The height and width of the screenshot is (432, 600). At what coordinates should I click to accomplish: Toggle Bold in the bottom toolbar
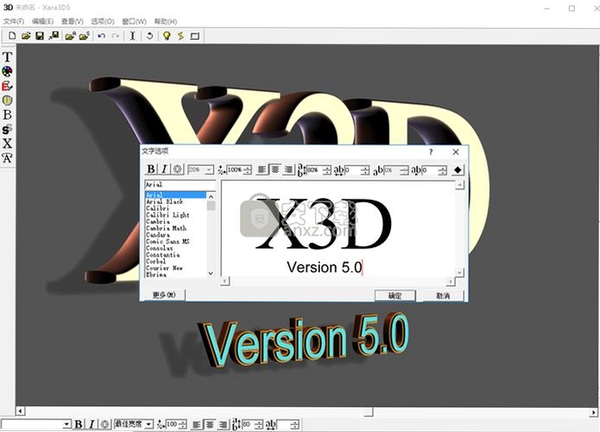(78, 424)
